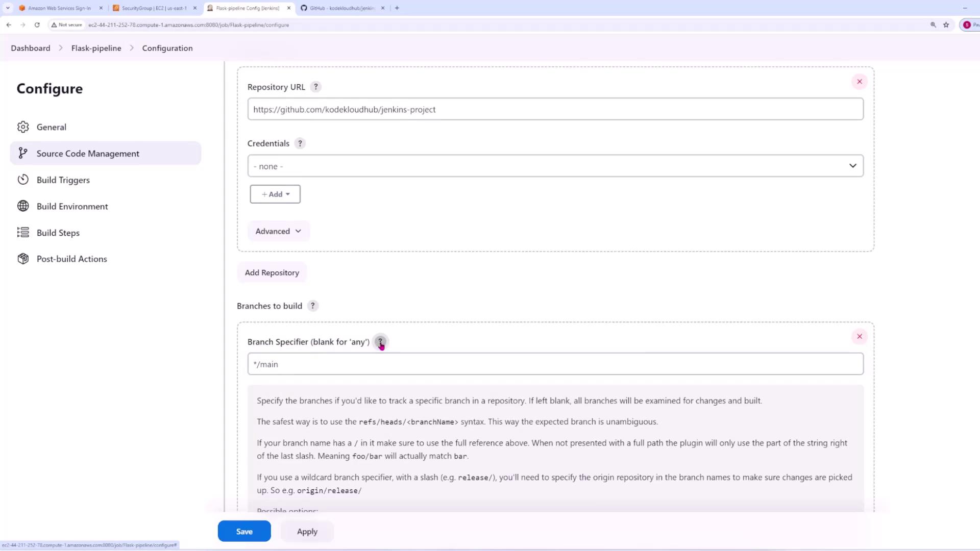Click the Build Steps list icon
The width and height of the screenshot is (980, 551).
23,233
